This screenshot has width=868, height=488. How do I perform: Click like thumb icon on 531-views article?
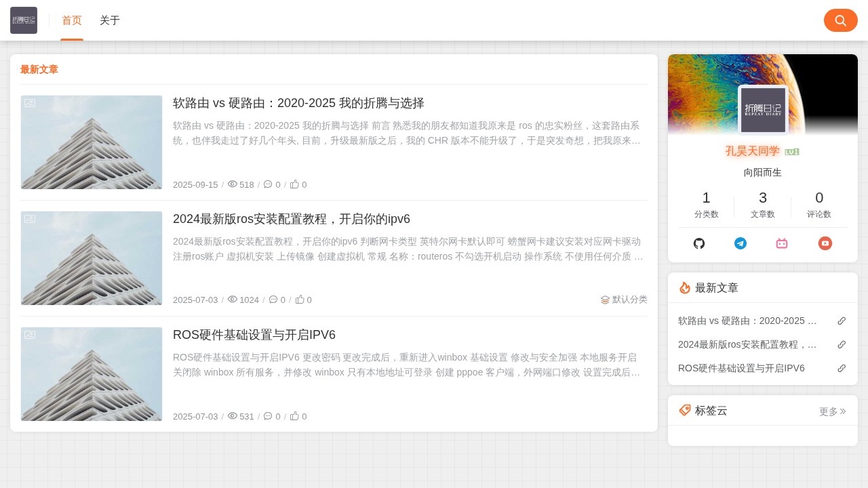click(294, 416)
